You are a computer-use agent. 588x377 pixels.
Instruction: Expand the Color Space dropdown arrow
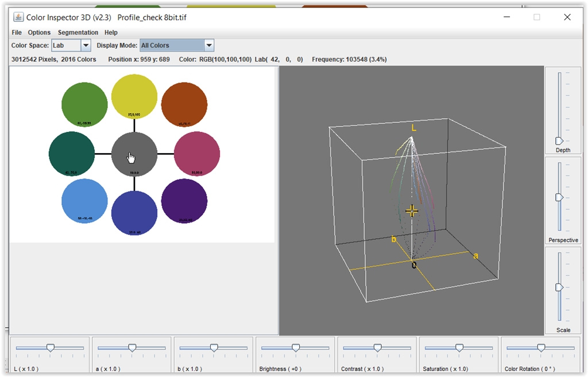point(86,45)
